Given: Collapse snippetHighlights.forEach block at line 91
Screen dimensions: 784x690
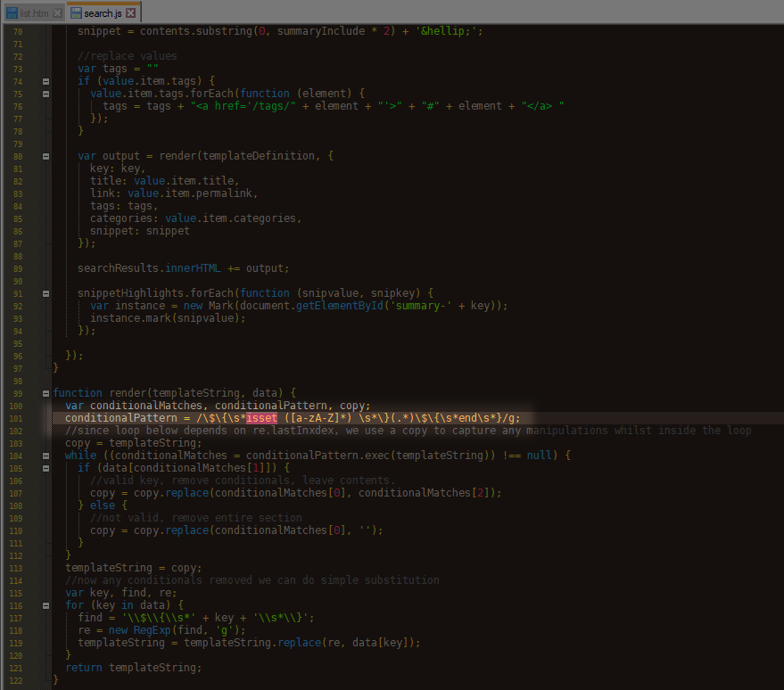Looking at the screenshot, I should pos(45,293).
